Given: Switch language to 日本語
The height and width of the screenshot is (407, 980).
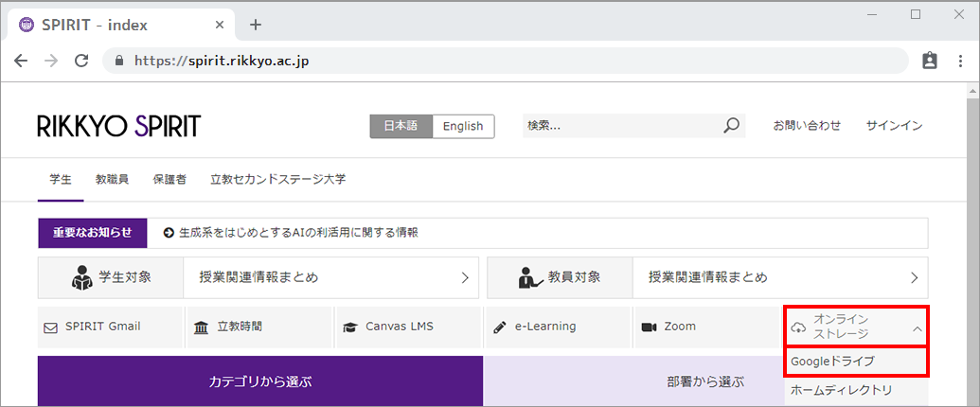Looking at the screenshot, I should (400, 126).
